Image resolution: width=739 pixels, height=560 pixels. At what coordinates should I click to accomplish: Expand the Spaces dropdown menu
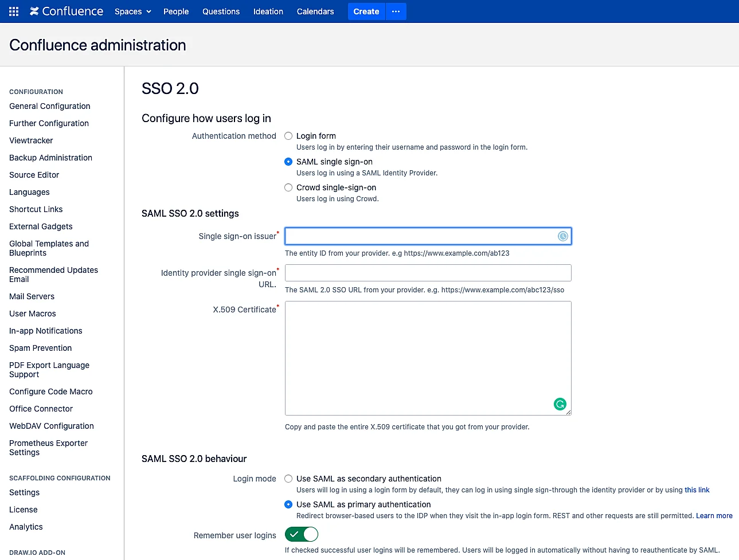click(133, 11)
